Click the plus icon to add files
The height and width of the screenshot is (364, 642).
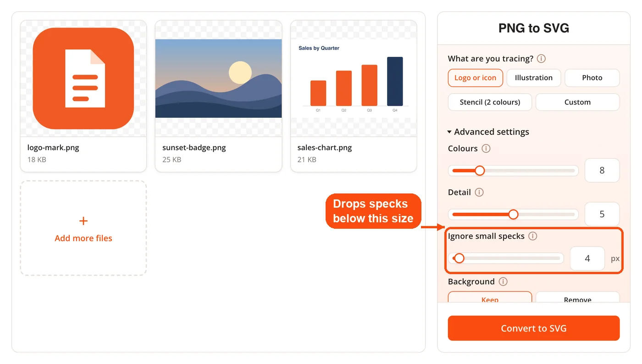coord(83,221)
